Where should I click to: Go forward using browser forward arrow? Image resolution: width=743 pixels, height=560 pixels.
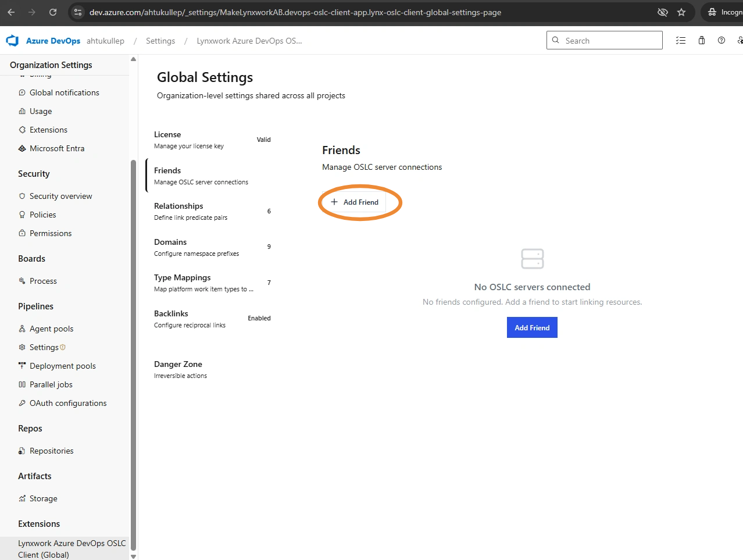[x=32, y=12]
